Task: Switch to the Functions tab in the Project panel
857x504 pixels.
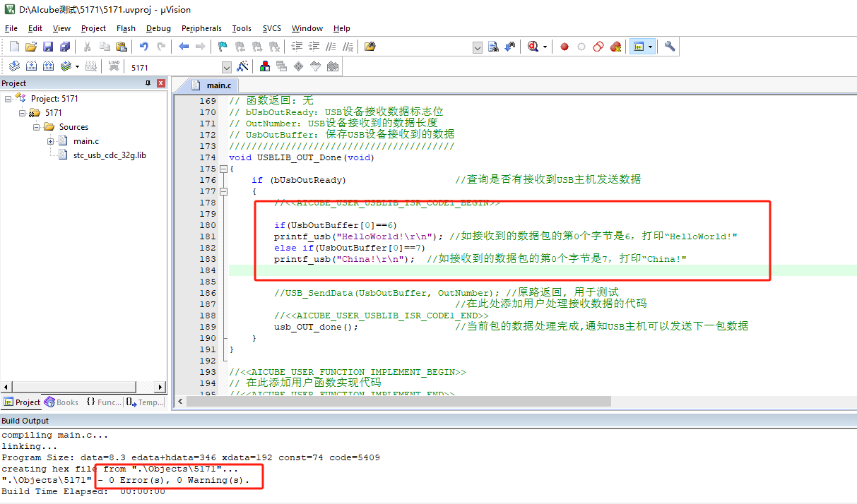Action: 104,402
